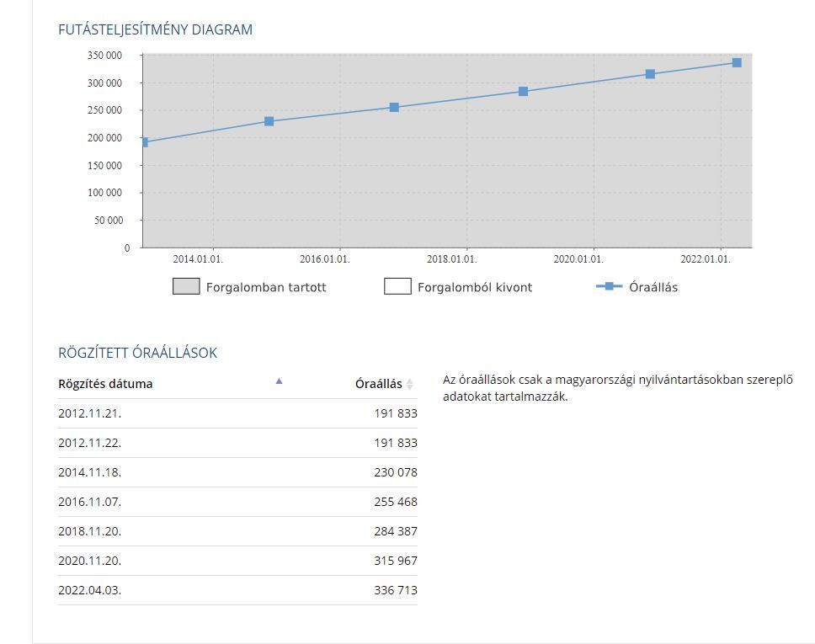This screenshot has width=815, height=644.
Task: Click the Forgalomban tartott gray legend box
Action: (x=186, y=287)
